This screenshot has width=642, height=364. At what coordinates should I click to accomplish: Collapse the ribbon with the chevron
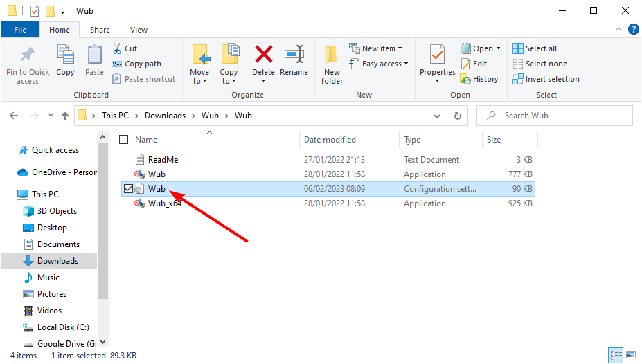pyautogui.click(x=618, y=29)
